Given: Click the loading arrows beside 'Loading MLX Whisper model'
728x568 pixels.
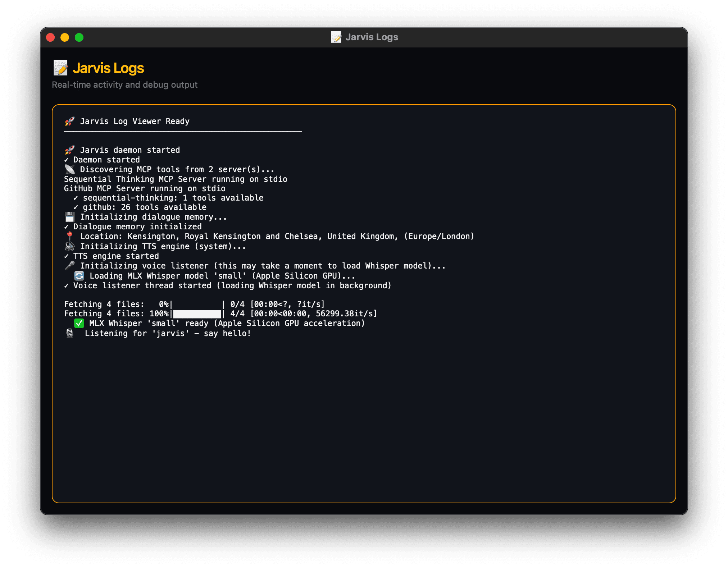Looking at the screenshot, I should pyautogui.click(x=79, y=275).
